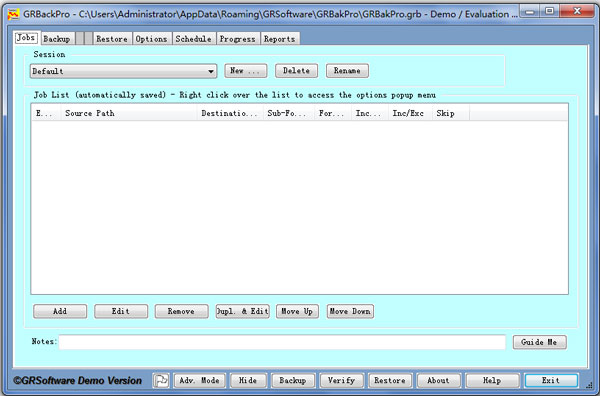Open the Restore tab
The image size is (600, 396).
point(112,39)
